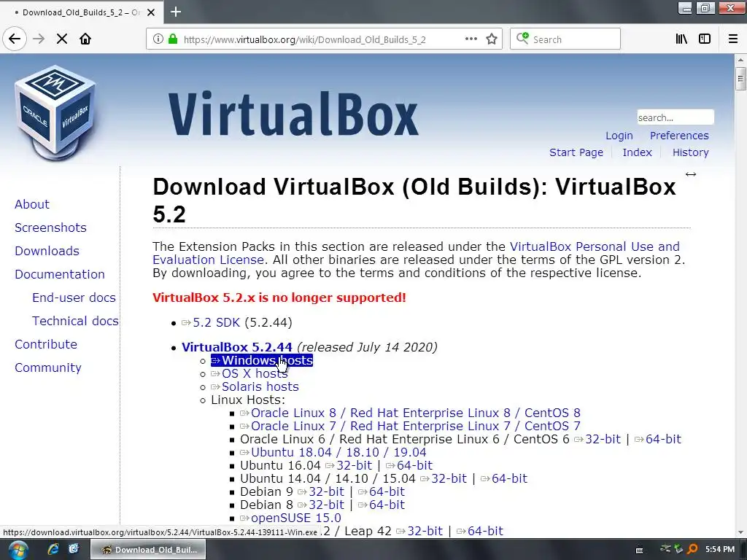Screen dimensions: 747x560
Task: View page History
Action: [x=690, y=152]
